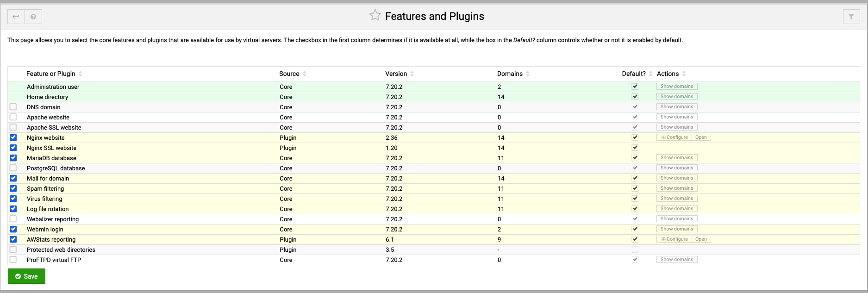Viewport: 868px width, 293px height.
Task: Click the back arrow icon
Action: [16, 17]
